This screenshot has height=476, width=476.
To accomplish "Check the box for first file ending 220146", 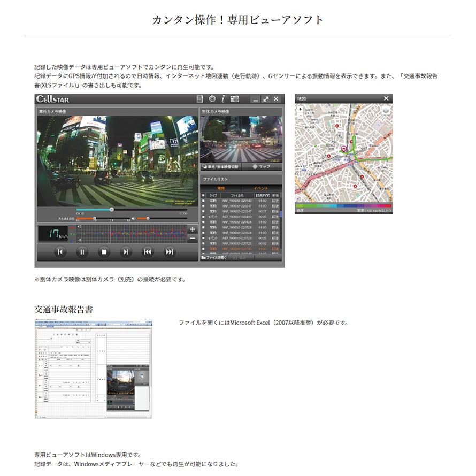I will click(x=203, y=201).
